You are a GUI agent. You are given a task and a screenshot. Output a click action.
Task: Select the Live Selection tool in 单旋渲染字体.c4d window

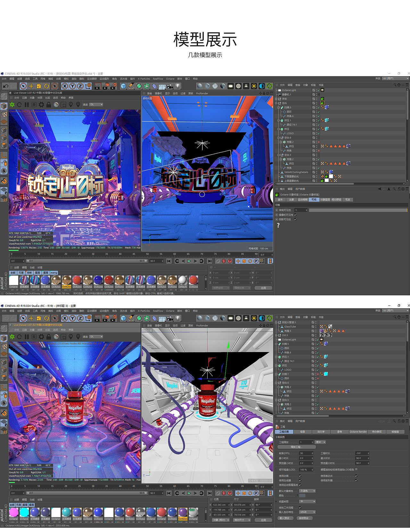click(x=23, y=86)
